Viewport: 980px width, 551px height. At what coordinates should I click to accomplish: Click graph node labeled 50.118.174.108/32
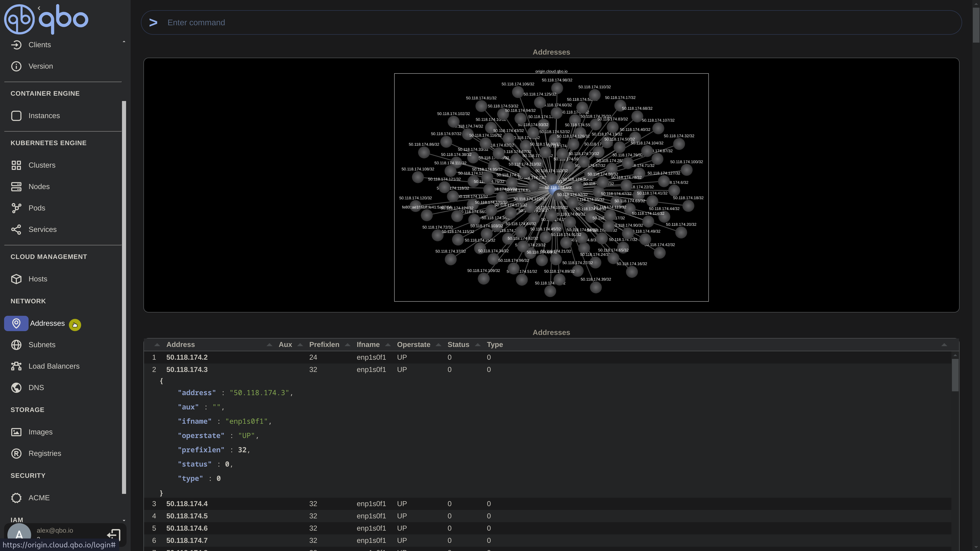pyautogui.click(x=418, y=177)
